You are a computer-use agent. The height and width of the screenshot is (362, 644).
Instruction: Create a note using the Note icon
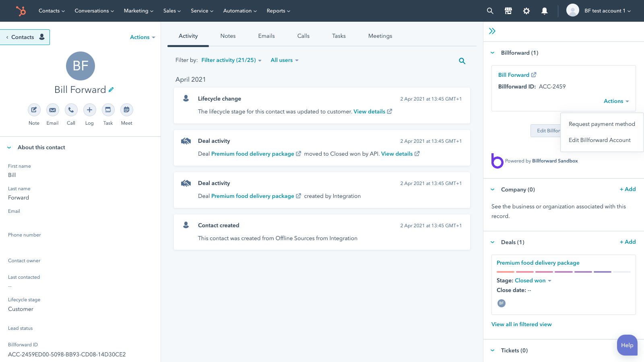tap(34, 110)
